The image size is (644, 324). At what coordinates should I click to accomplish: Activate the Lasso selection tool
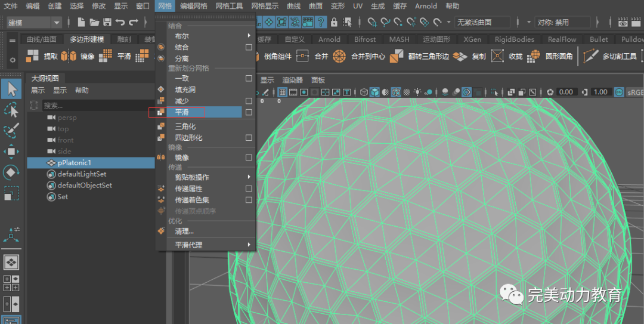tap(11, 110)
